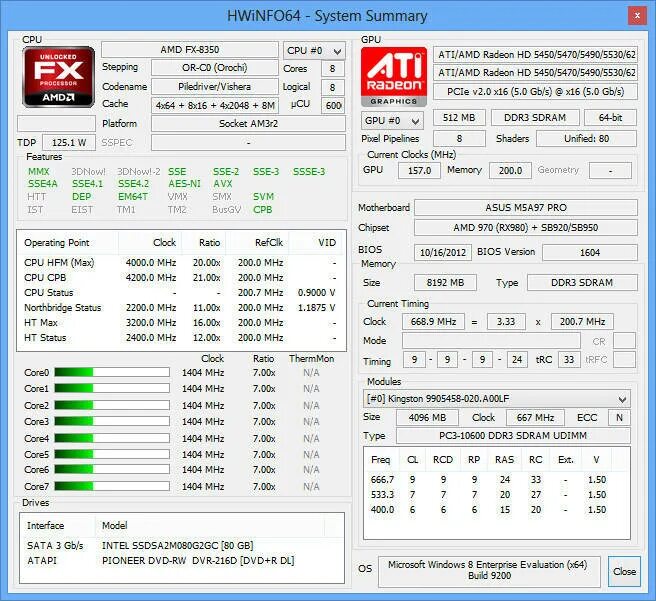The image size is (656, 601).
Task: Click the AMD FX-8350 CPU name field
Action: pyautogui.click(x=190, y=50)
